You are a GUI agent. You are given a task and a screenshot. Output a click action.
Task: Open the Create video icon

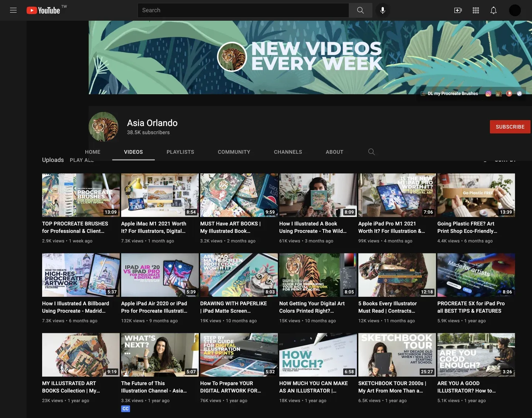coord(458,10)
